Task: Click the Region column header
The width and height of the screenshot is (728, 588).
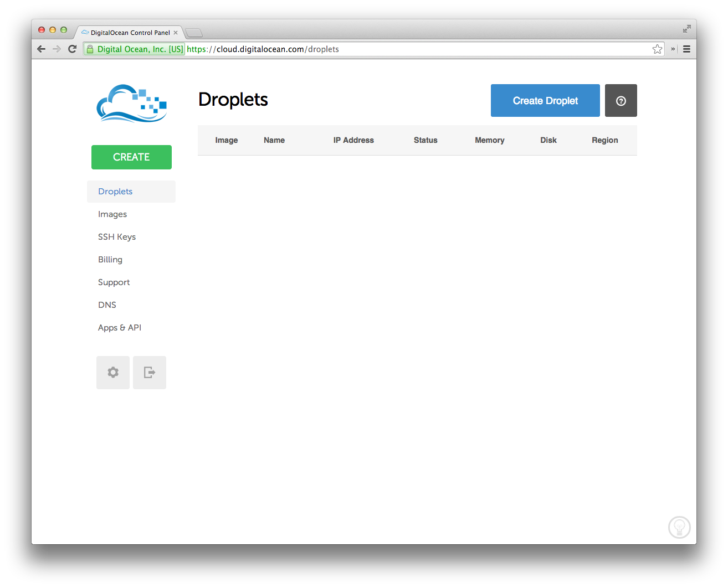Action: (605, 140)
